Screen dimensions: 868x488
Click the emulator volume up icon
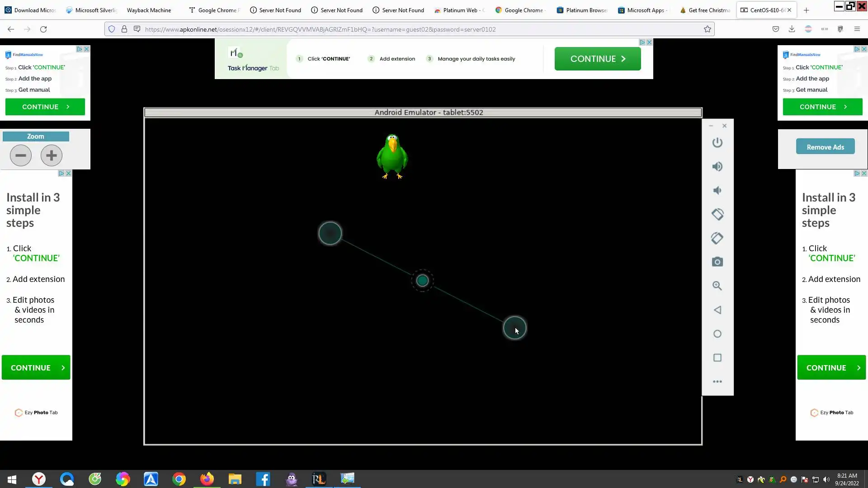(x=717, y=167)
